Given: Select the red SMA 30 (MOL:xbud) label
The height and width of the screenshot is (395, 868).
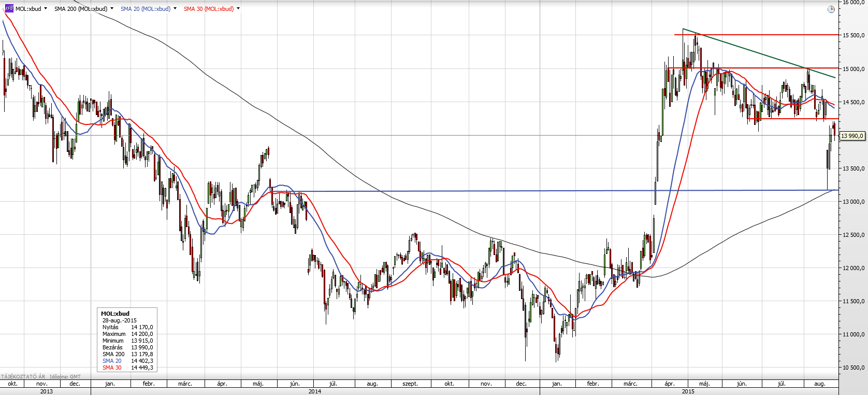Looking at the screenshot, I should point(208,9).
